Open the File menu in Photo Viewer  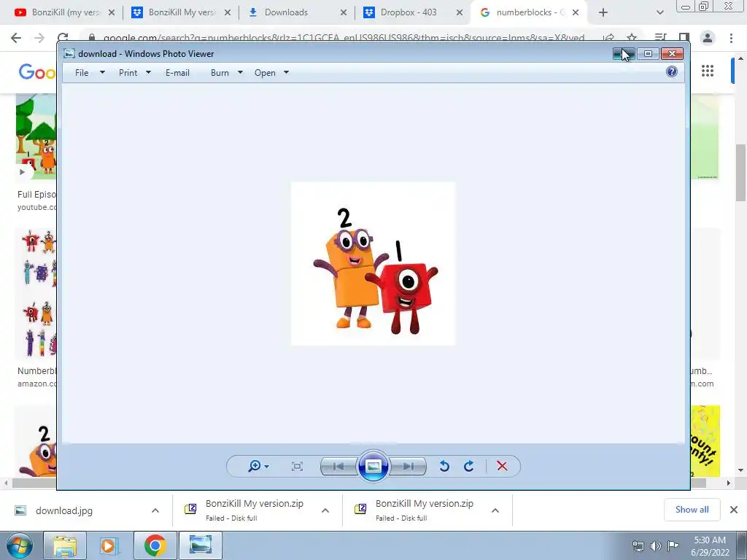click(x=82, y=73)
